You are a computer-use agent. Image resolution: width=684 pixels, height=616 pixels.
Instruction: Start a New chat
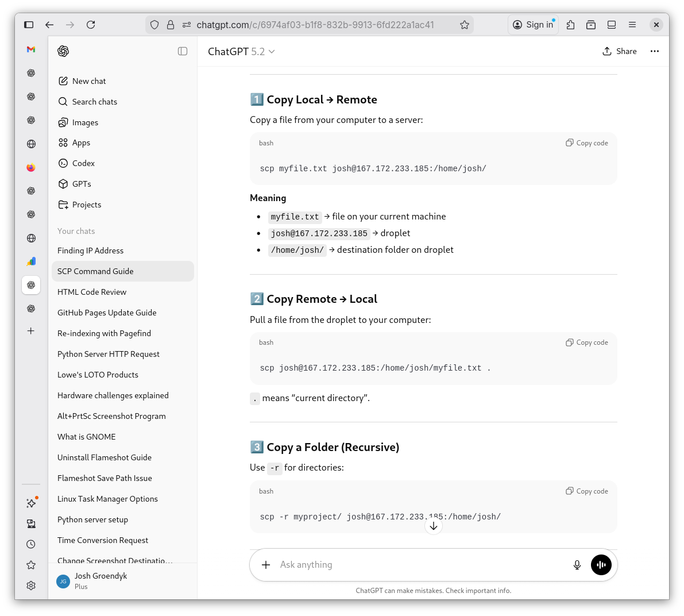[x=89, y=81]
